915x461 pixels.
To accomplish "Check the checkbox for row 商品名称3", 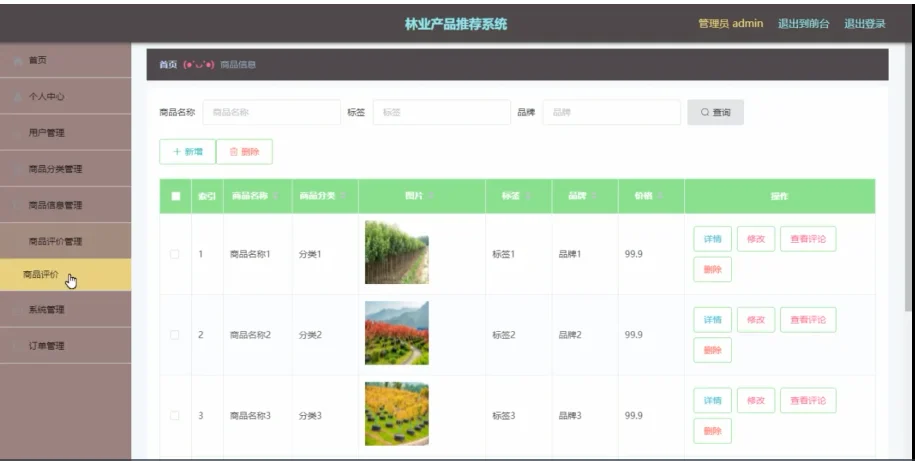I will click(x=174, y=415).
